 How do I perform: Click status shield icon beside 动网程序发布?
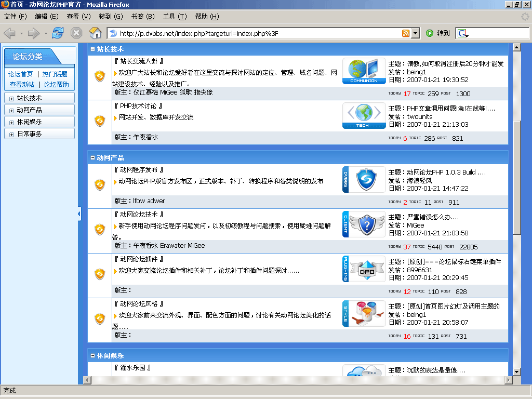tap(100, 184)
